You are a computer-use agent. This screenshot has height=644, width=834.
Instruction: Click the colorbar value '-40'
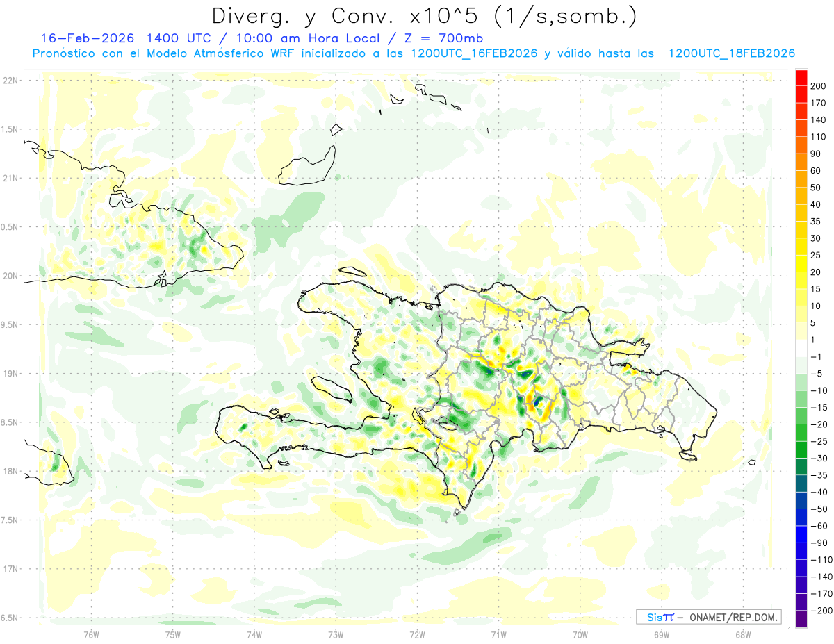point(819,492)
